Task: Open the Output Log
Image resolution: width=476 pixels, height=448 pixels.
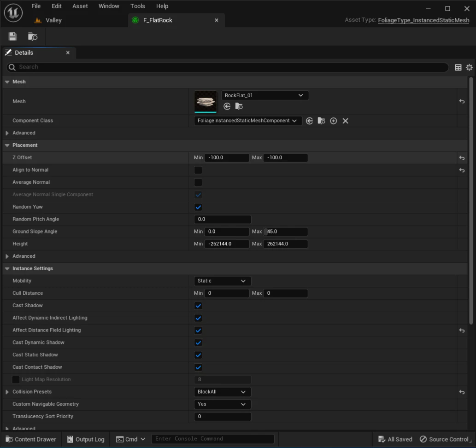Action: click(x=86, y=439)
